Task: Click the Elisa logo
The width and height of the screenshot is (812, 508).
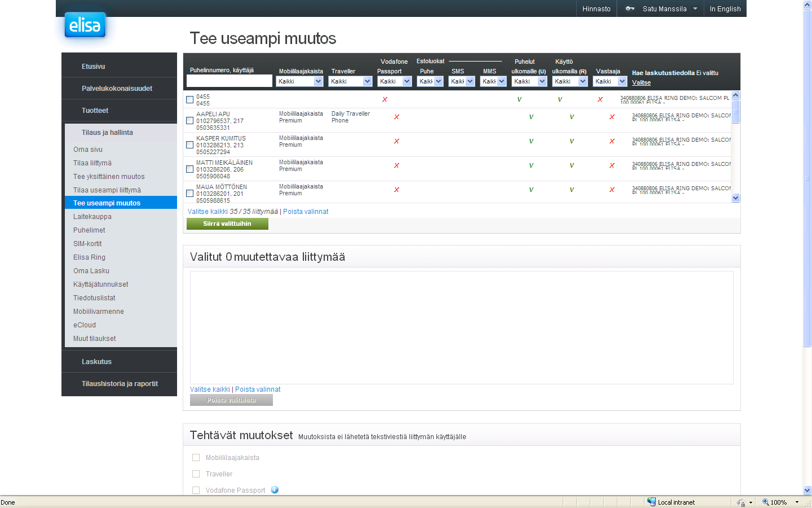Action: 85,25
